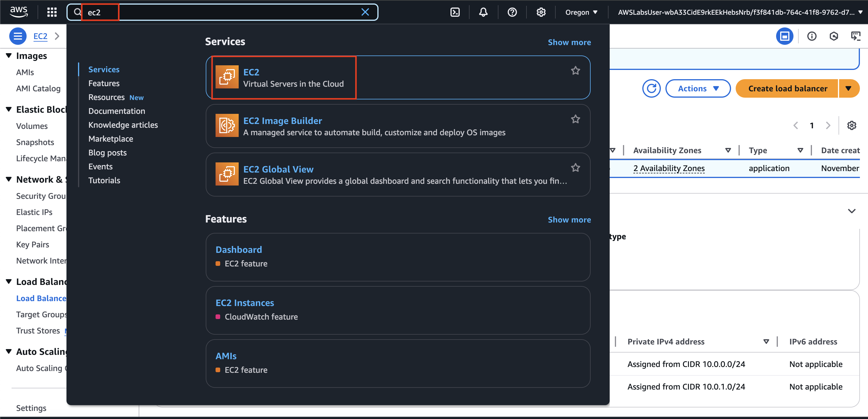Select the Services search category
868x419 pixels.
point(104,69)
